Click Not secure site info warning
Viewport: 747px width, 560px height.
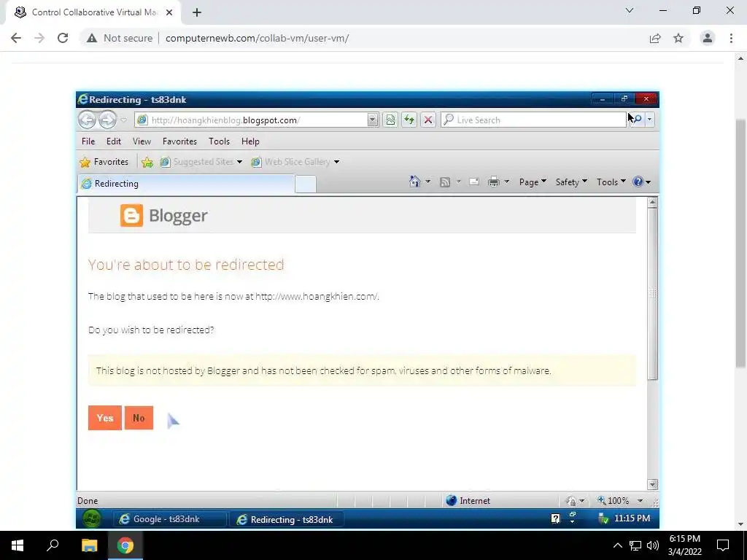(x=120, y=38)
